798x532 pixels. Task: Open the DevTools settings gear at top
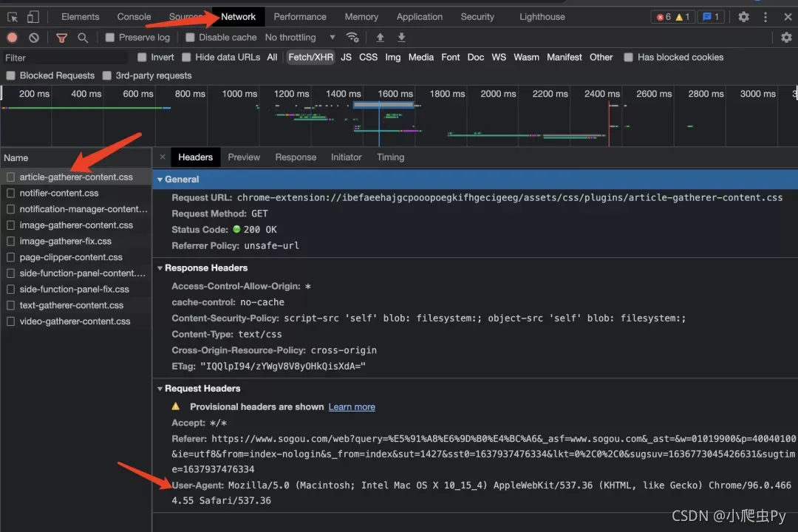click(743, 17)
